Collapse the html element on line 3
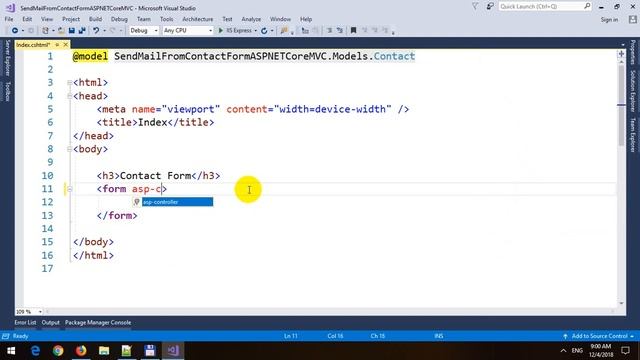The height and width of the screenshot is (360, 640). (x=69, y=83)
